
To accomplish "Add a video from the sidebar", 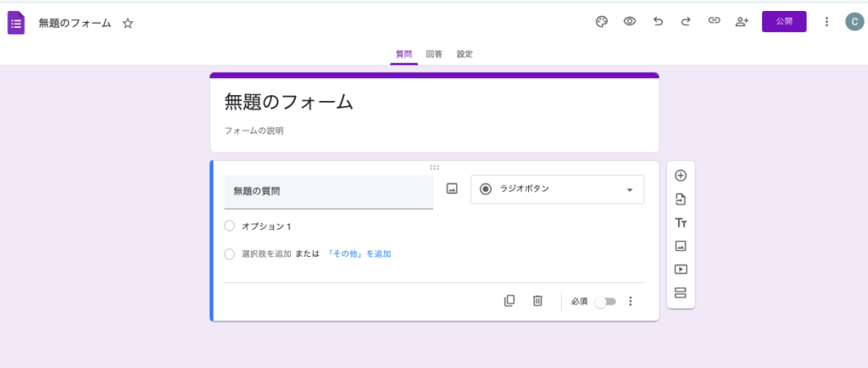I will [681, 270].
